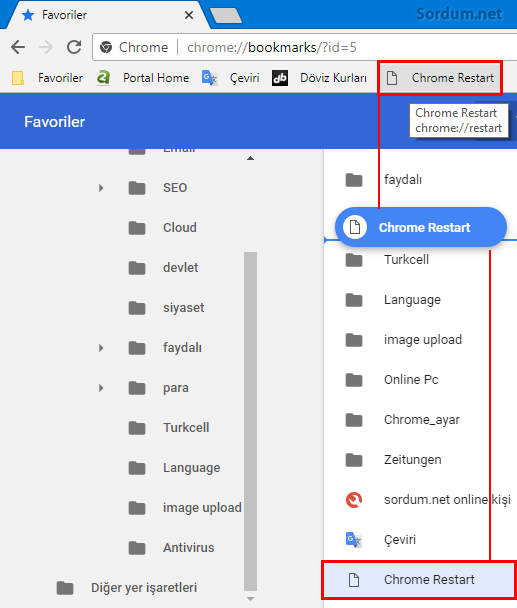Viewport: 517px width, 608px height.
Task: Open Döviz Kurları bookmark in bookmarks bar
Action: point(320,78)
